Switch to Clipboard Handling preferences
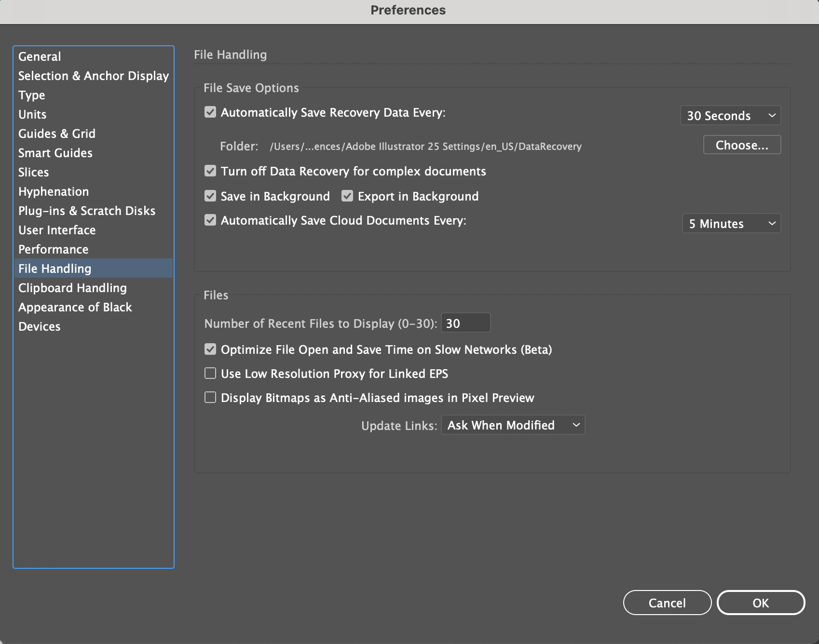This screenshot has height=644, width=819. (x=72, y=288)
